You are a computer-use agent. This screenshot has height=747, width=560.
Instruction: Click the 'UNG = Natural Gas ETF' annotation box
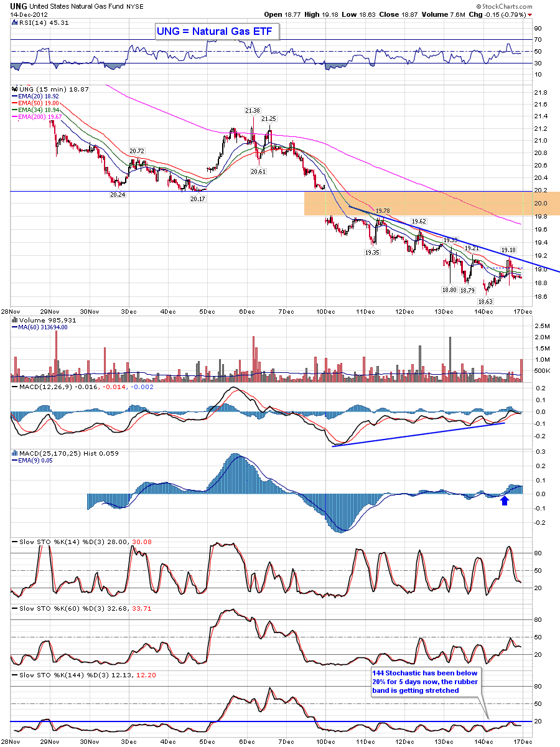217,31
